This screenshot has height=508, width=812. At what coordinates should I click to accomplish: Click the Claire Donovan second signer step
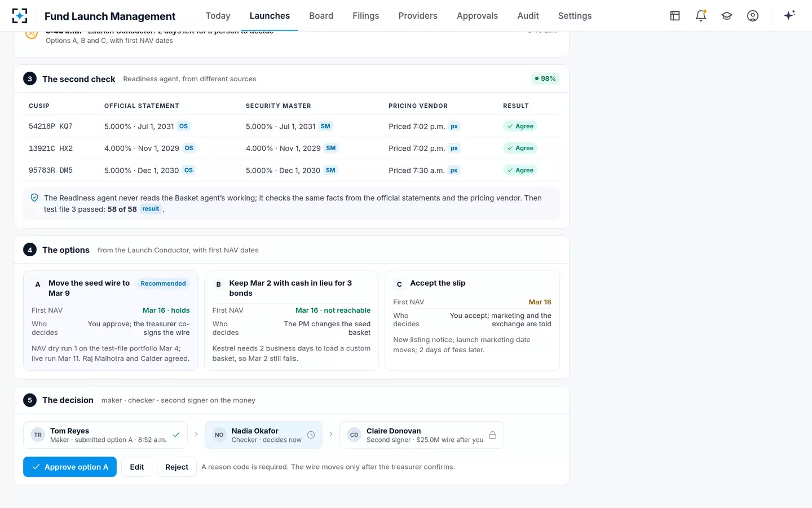[421, 435]
